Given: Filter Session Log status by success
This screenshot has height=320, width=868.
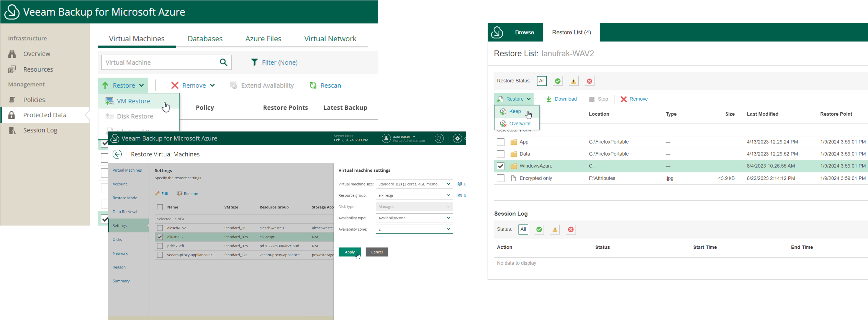Looking at the screenshot, I should (x=539, y=229).
